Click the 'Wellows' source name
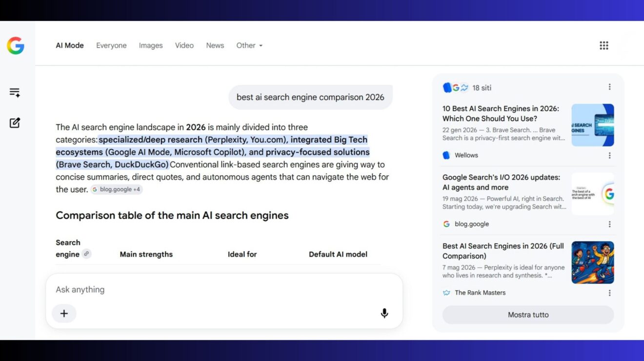The width and height of the screenshot is (644, 361). pos(466,155)
